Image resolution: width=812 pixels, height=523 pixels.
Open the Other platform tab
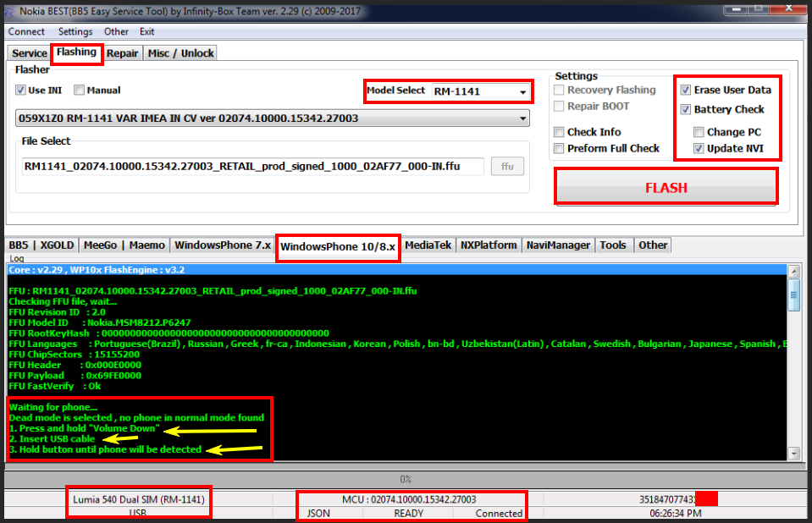(x=653, y=245)
